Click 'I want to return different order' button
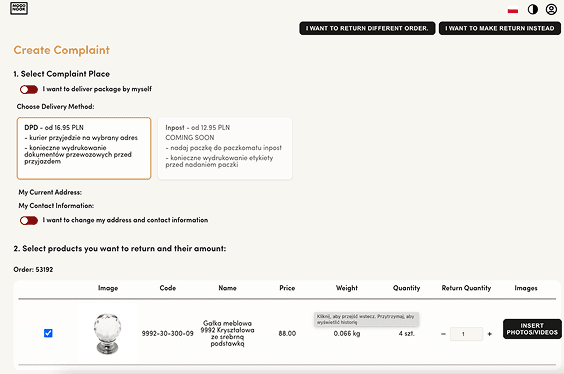 tap(367, 28)
